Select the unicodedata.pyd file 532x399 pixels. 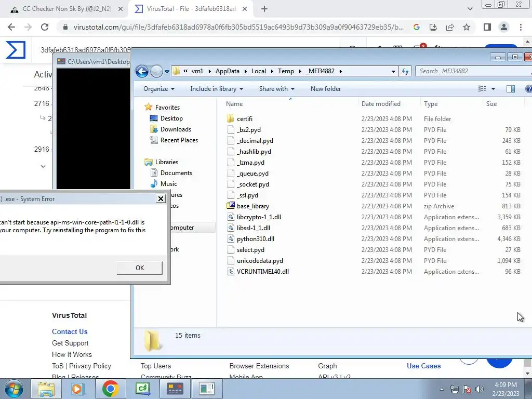[x=260, y=261]
